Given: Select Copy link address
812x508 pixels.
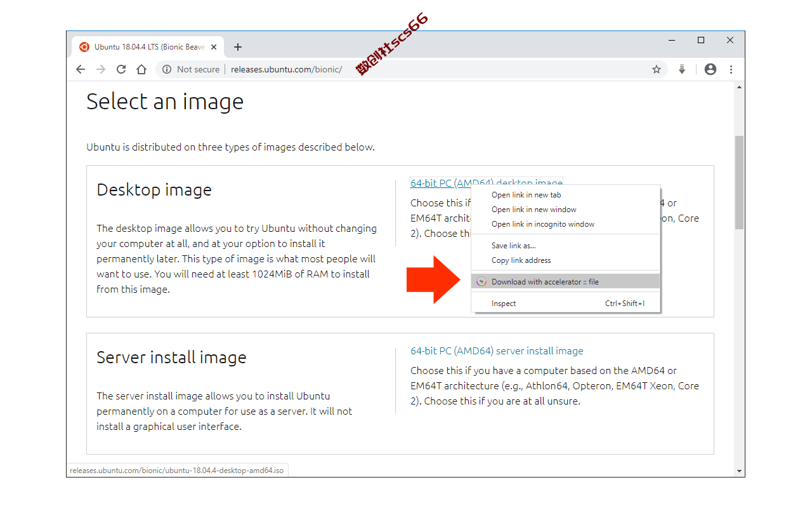Looking at the screenshot, I should [x=566, y=260].
